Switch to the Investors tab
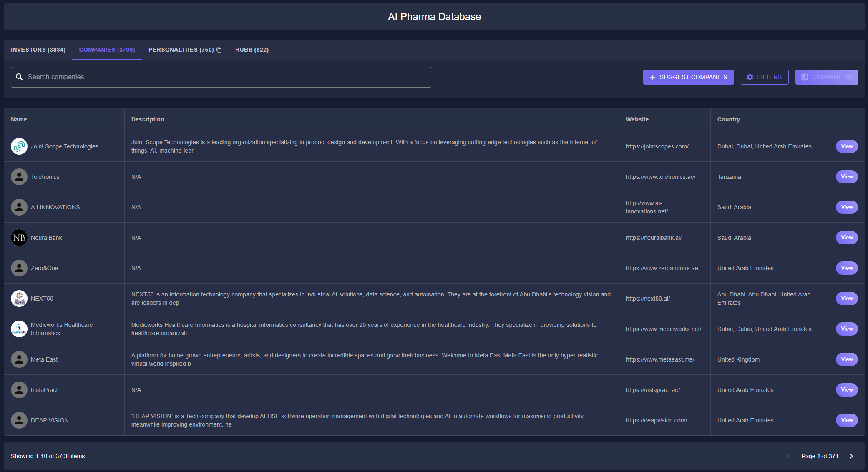Screen dimensions: 868x472 (x=38, y=50)
